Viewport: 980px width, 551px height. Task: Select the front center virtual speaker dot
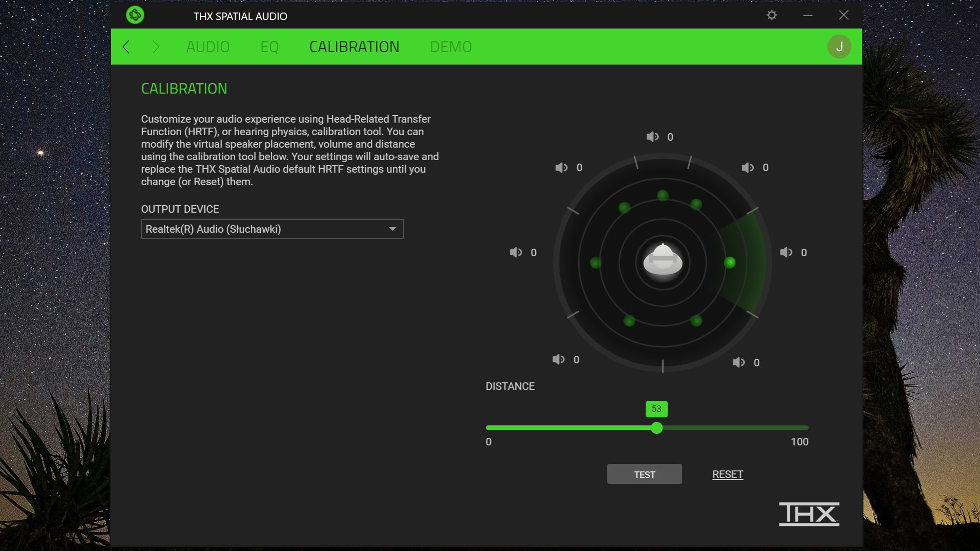click(663, 196)
